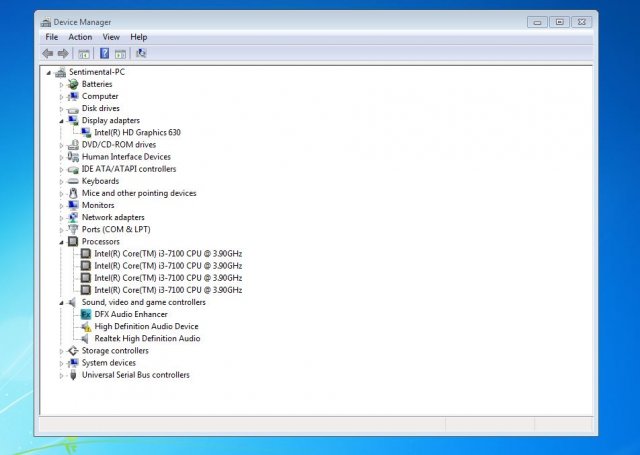
Task: Open the View menu
Action: coord(111,37)
